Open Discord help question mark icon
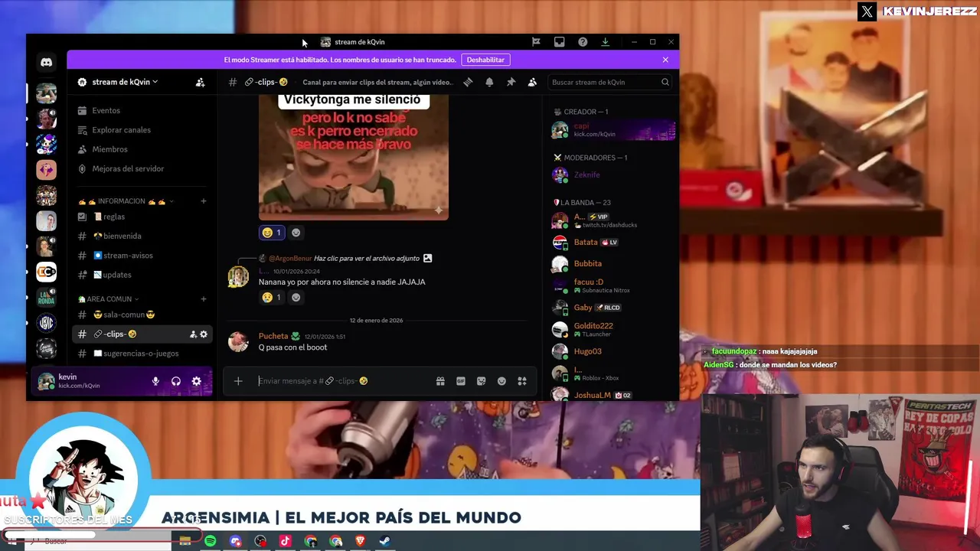The image size is (980, 551). [x=583, y=42]
